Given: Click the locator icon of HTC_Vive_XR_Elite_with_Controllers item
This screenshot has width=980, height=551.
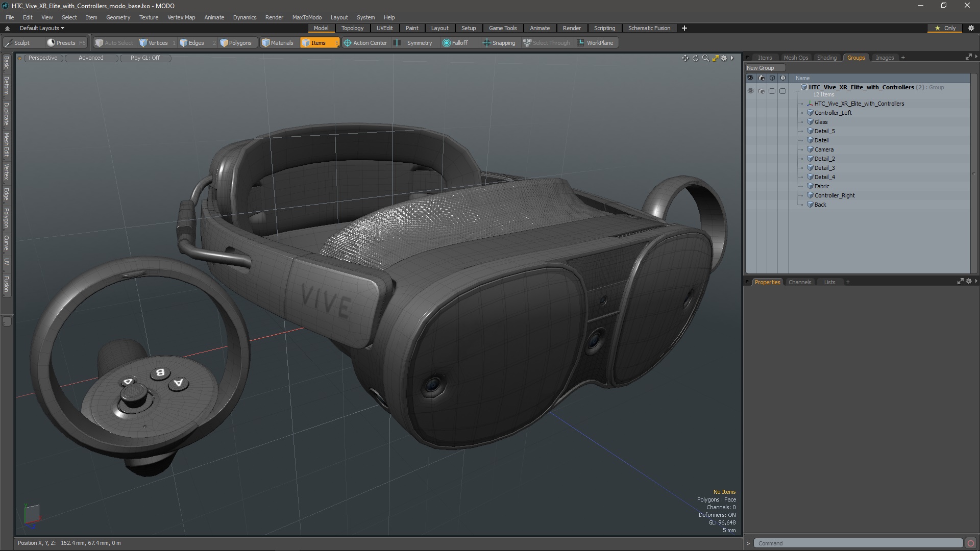Looking at the screenshot, I should (x=810, y=104).
